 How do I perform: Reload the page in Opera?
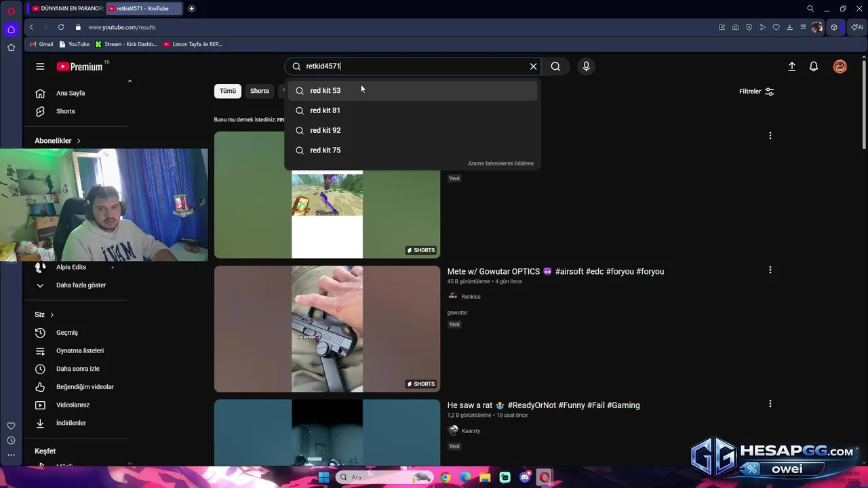tap(61, 27)
